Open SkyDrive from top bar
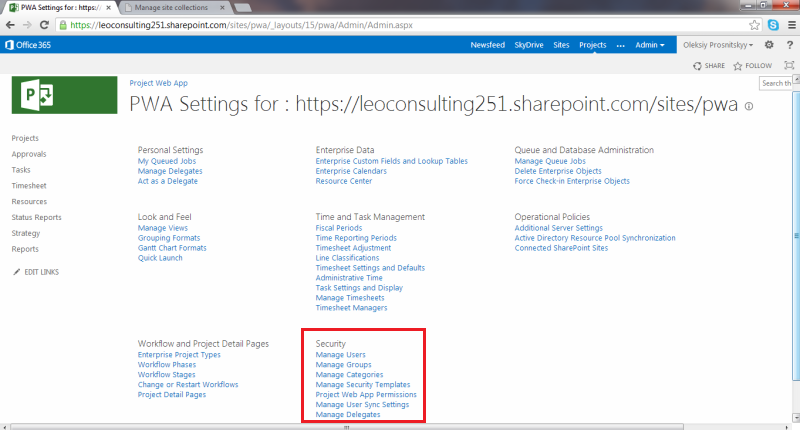The height and width of the screenshot is (430, 800). (529, 45)
